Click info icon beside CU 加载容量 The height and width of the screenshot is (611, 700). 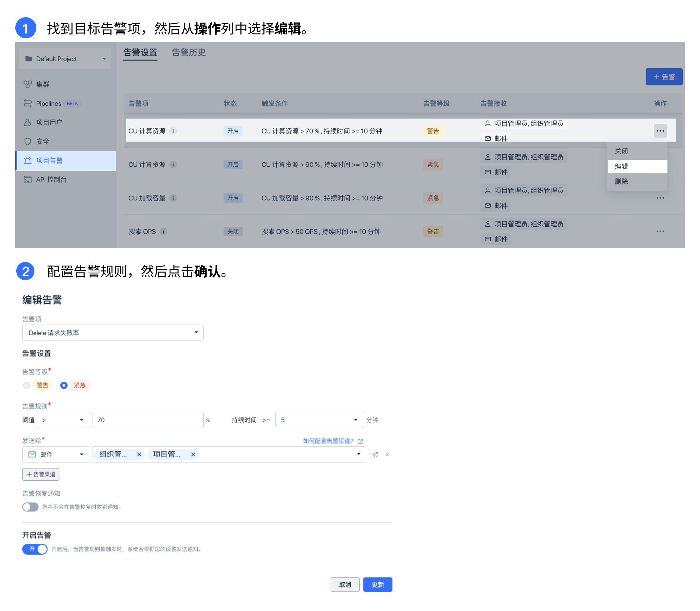(x=173, y=198)
